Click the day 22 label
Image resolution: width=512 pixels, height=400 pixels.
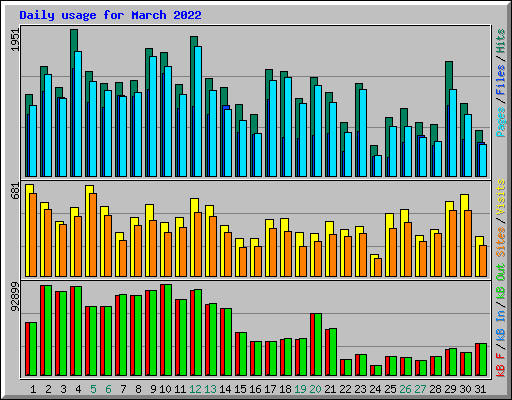345,389
